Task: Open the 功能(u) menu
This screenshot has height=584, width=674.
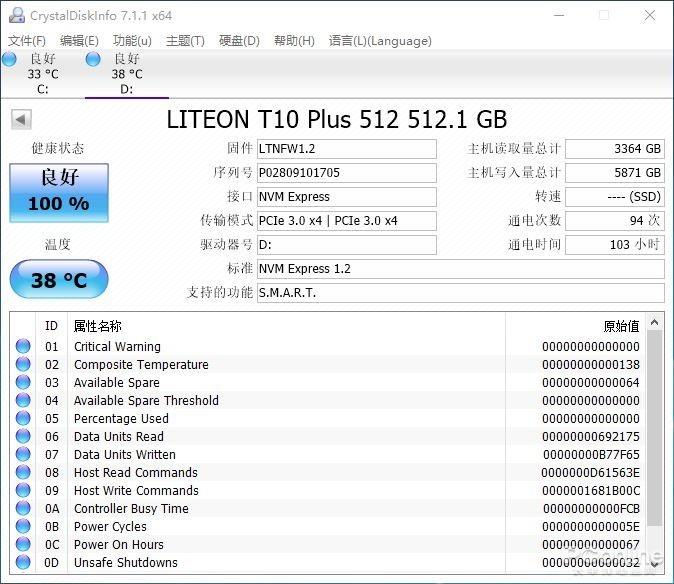Action: click(132, 41)
